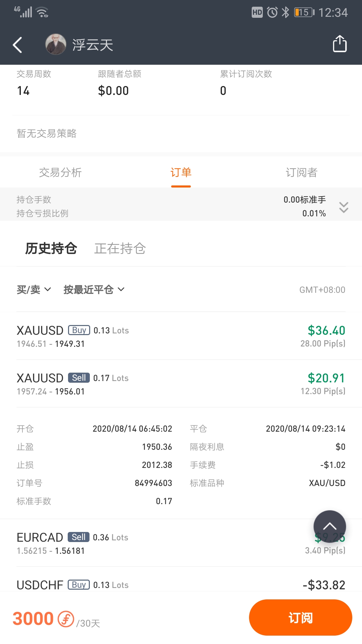Viewport: 362px width, 644px height.
Task: Open the 按最近平仓 sort dropdown
Action: pyautogui.click(x=94, y=289)
